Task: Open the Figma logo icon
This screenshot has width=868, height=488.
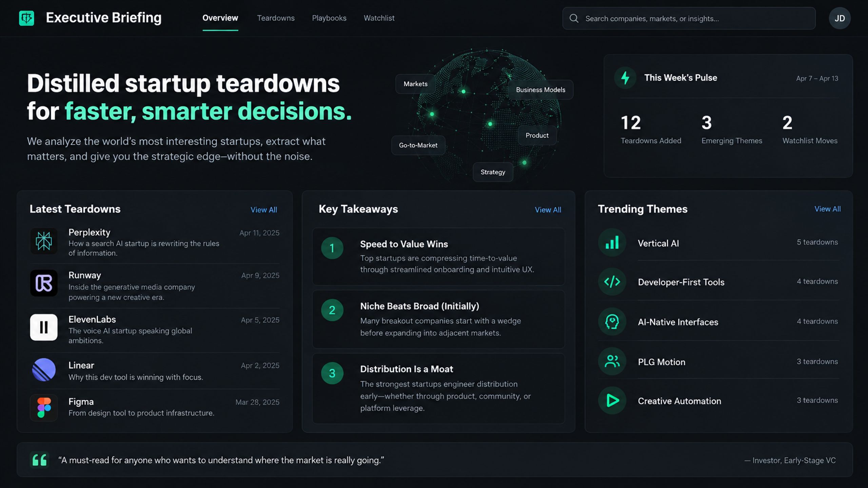Action: click(44, 407)
